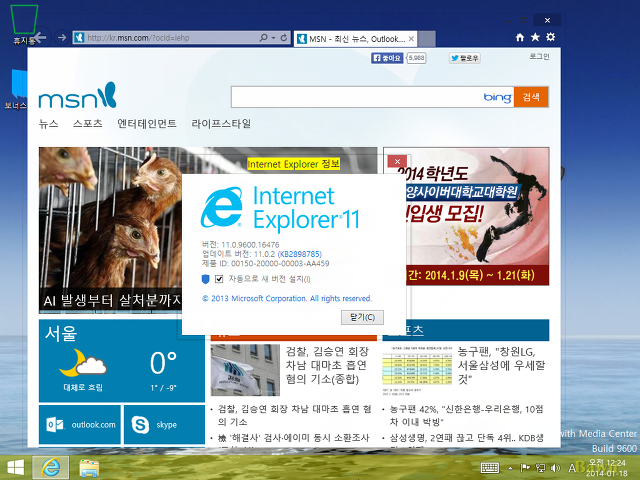Open the 라이프스타일 menu item
The image size is (640, 480).
point(221,123)
